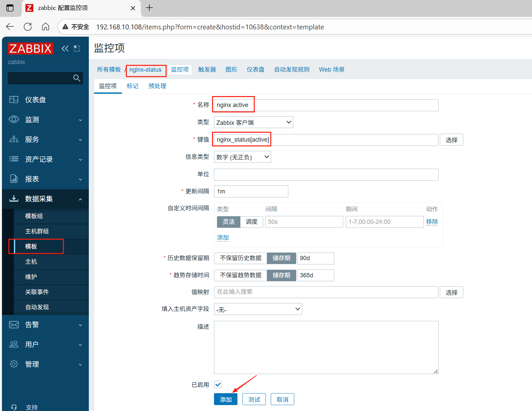Click 选择 button next to 键值
Viewport: 532px width, 411px height.
pyautogui.click(x=451, y=140)
